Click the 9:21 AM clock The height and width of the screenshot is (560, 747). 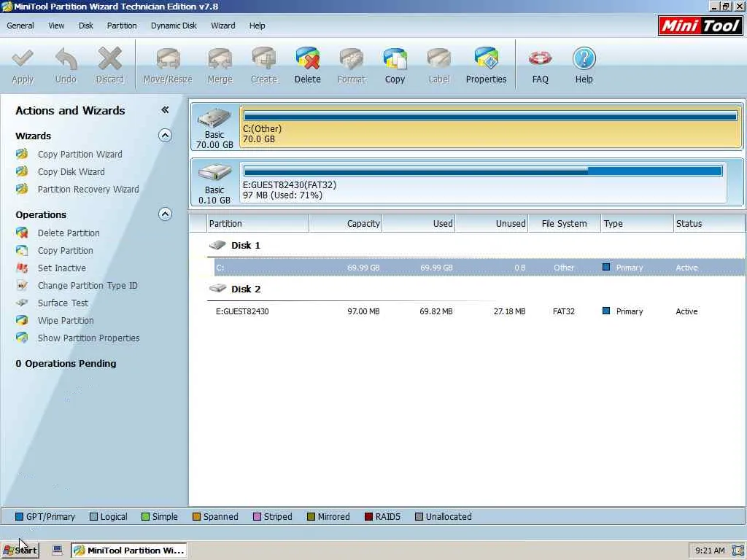pos(709,551)
